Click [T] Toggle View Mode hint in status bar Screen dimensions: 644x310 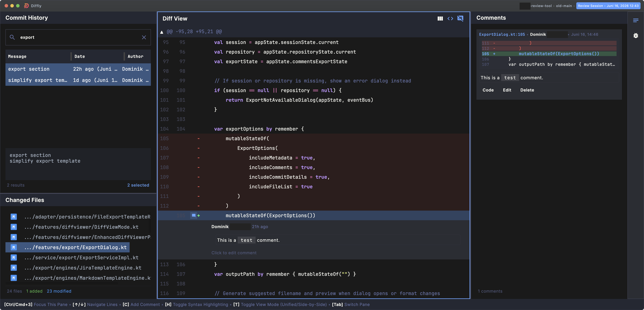[280, 305]
